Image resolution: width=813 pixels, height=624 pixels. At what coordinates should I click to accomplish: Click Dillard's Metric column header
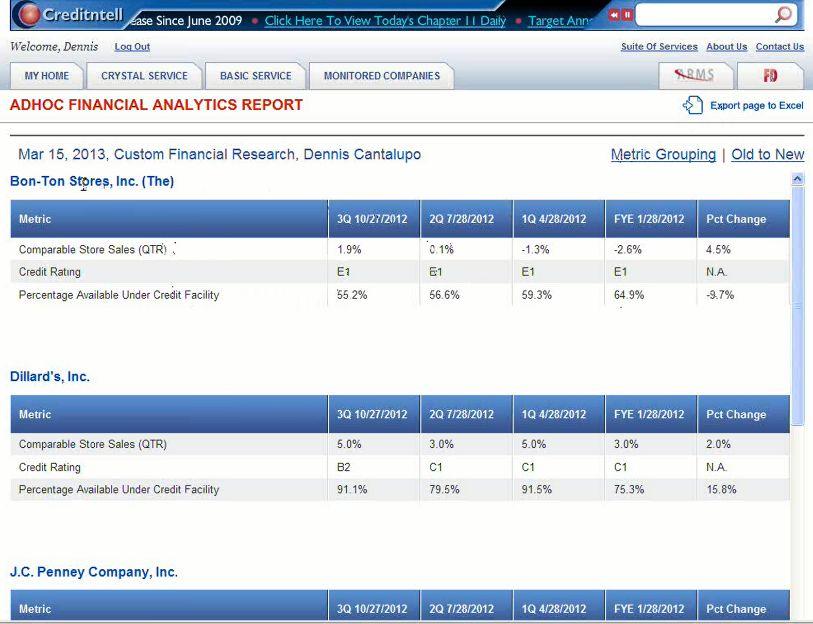(169, 414)
